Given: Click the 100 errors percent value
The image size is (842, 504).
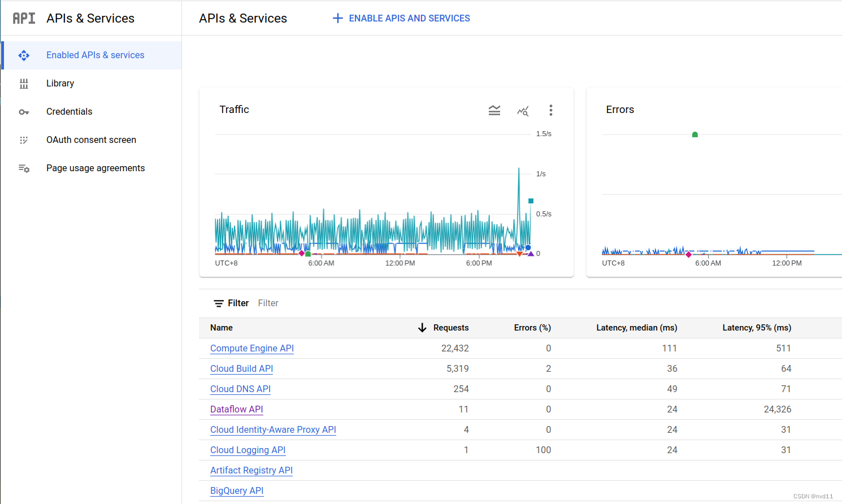Looking at the screenshot, I should pyautogui.click(x=544, y=450).
